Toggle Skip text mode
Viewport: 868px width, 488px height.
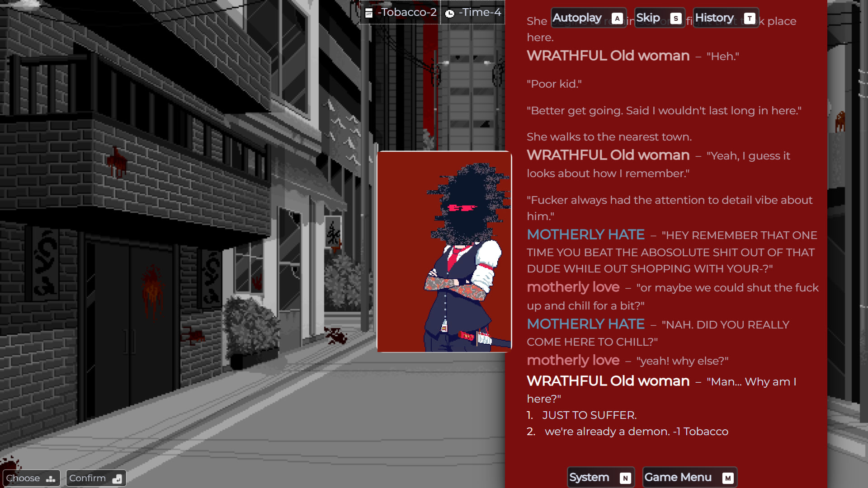point(648,18)
